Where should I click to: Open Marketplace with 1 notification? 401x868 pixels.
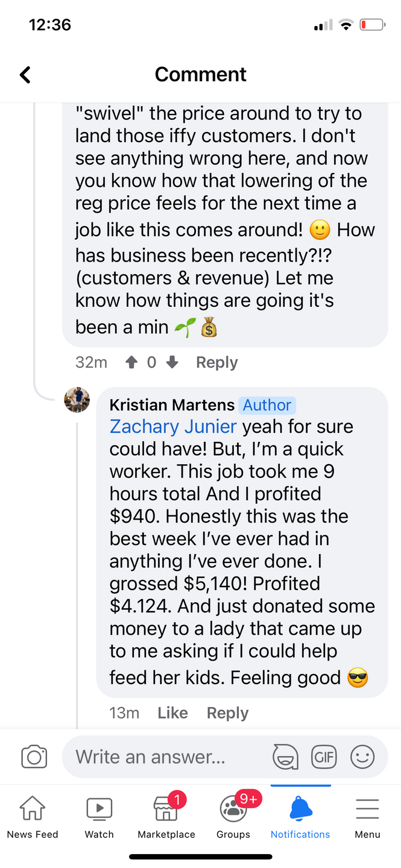click(166, 817)
